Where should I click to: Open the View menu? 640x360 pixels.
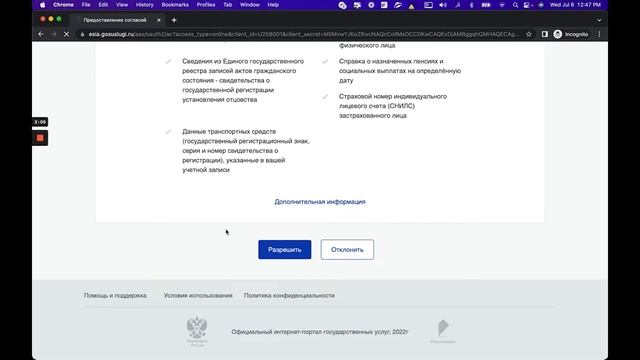click(122, 5)
